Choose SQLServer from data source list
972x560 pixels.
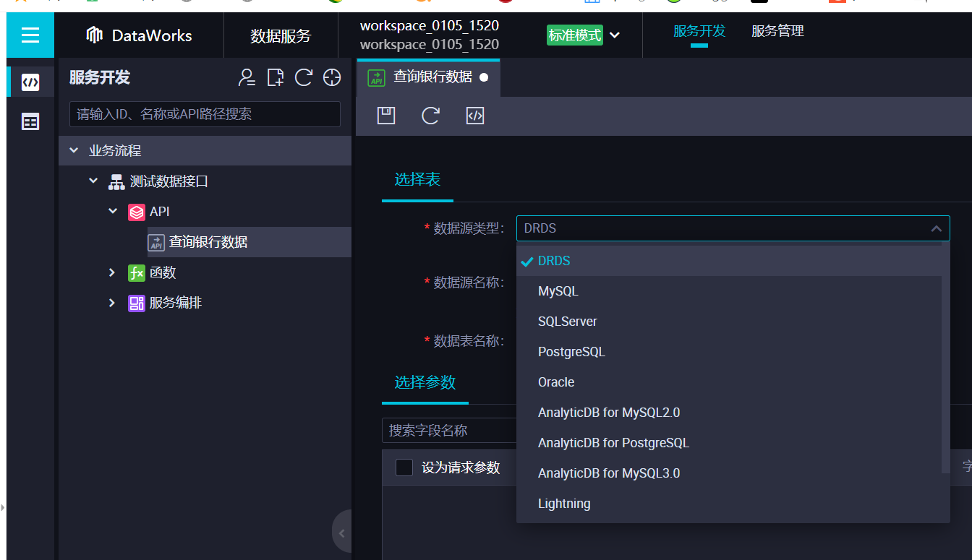click(729, 322)
